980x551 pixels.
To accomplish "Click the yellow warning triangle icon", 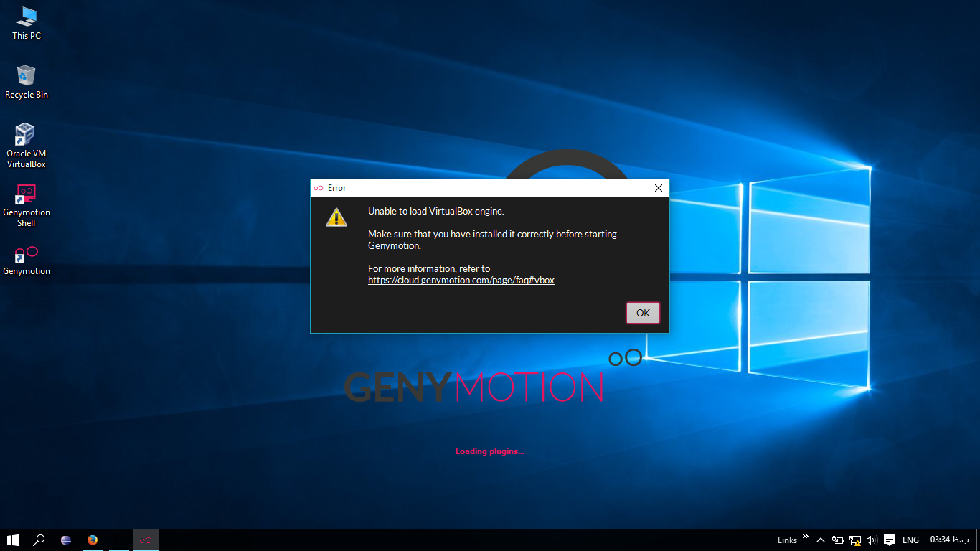I will [x=336, y=217].
